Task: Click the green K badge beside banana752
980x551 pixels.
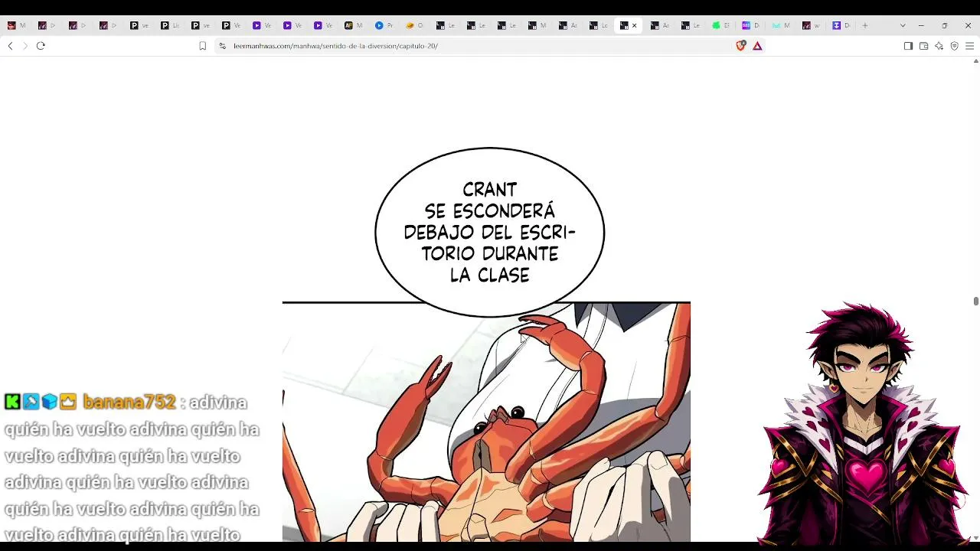Action: point(12,402)
